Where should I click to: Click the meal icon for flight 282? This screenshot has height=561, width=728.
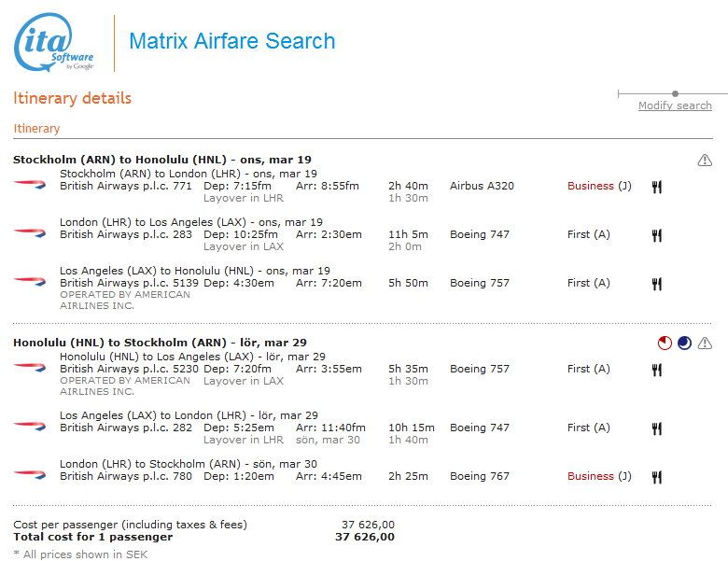tap(657, 428)
